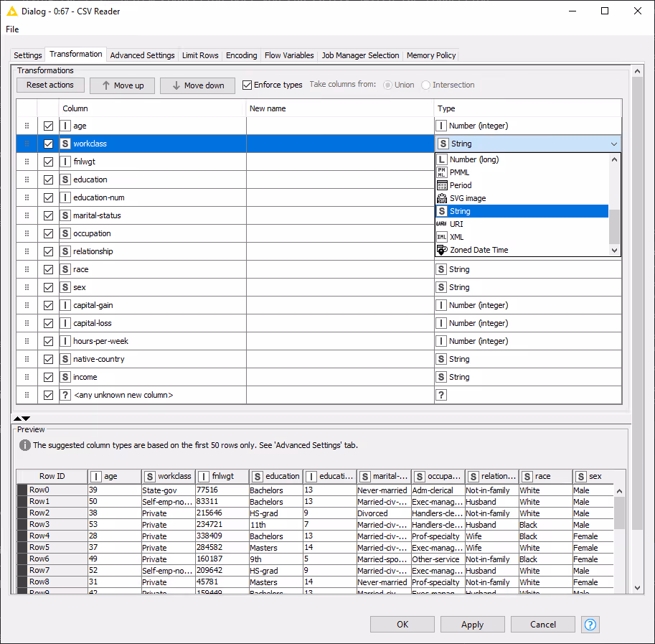Collapse the workclass type dropdown arrow
This screenshot has height=644, width=655.
pyautogui.click(x=613, y=144)
